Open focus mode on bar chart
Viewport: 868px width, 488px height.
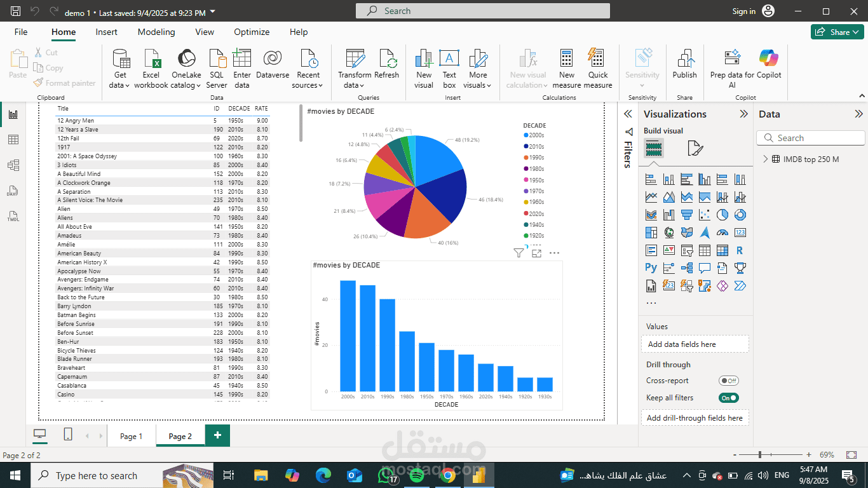click(536, 253)
